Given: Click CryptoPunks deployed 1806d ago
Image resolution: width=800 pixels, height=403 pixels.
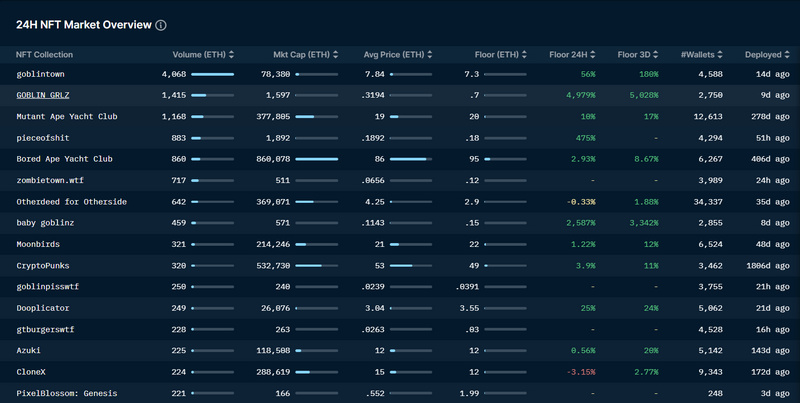Looking at the screenshot, I should [x=768, y=266].
